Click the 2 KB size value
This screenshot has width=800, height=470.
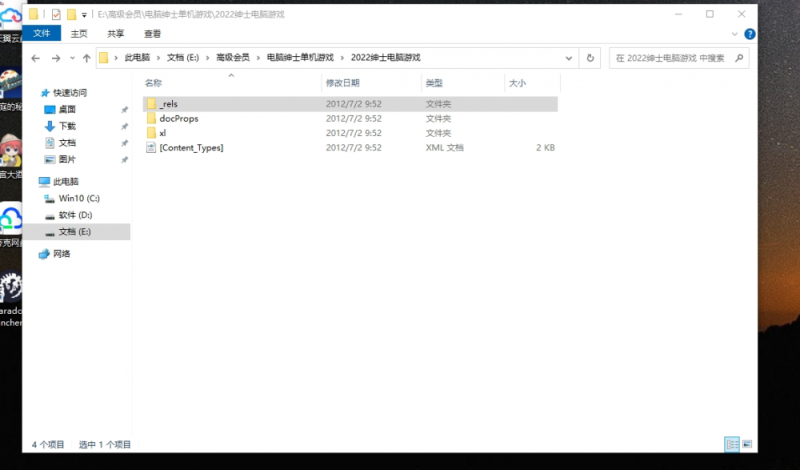pyautogui.click(x=545, y=148)
